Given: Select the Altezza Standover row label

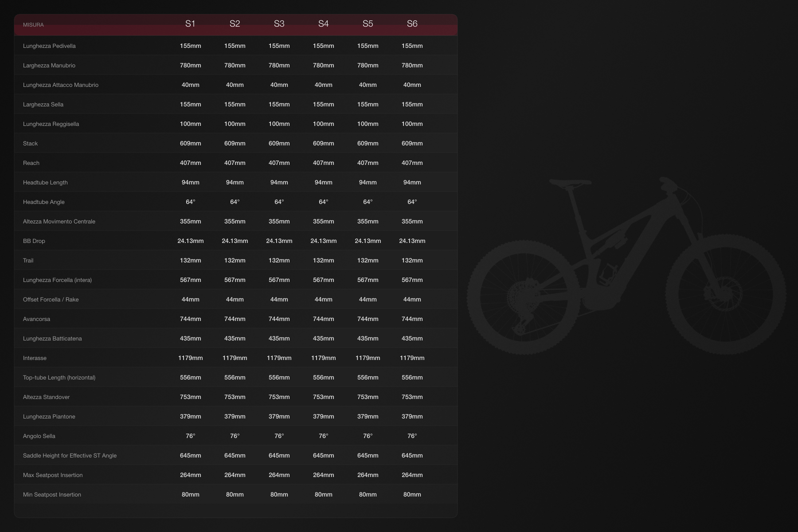Looking at the screenshot, I should coord(46,397).
